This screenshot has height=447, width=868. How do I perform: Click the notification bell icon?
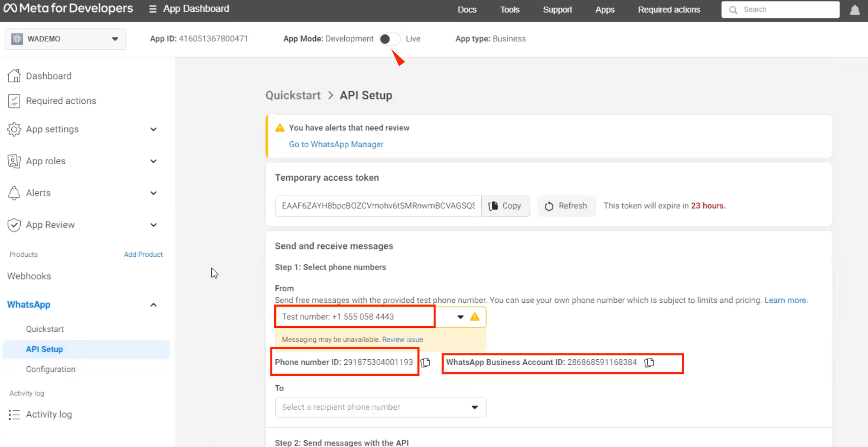pos(854,10)
